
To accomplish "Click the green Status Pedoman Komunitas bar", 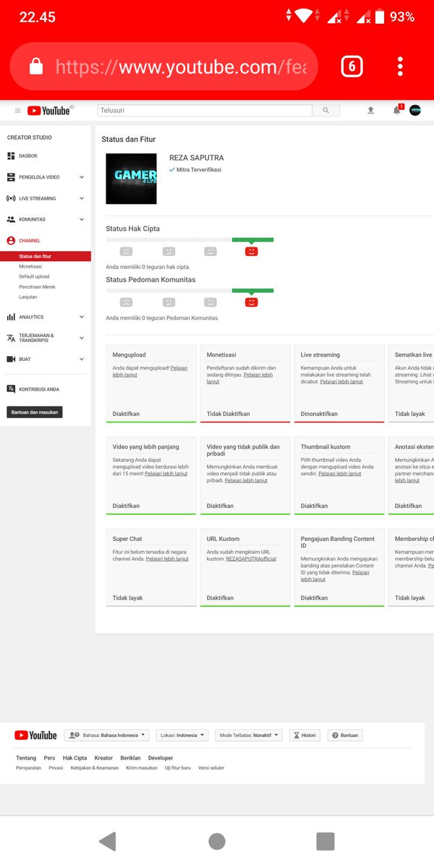I will tap(252, 290).
